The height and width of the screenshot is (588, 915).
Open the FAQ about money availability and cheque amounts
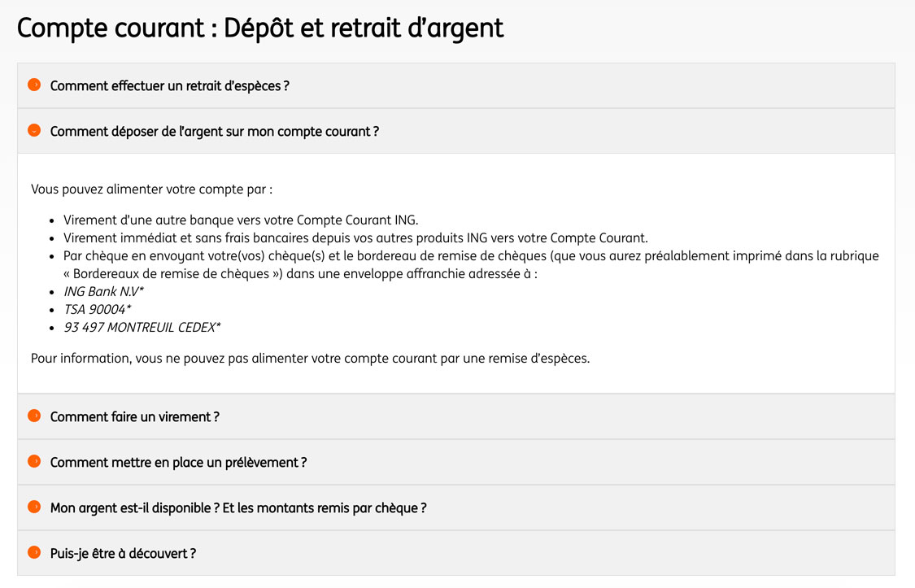236,507
